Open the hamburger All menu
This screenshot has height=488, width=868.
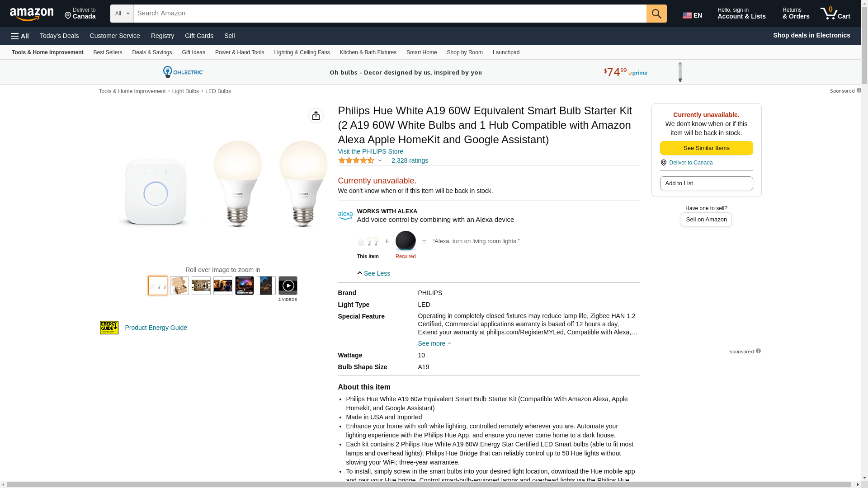20,36
